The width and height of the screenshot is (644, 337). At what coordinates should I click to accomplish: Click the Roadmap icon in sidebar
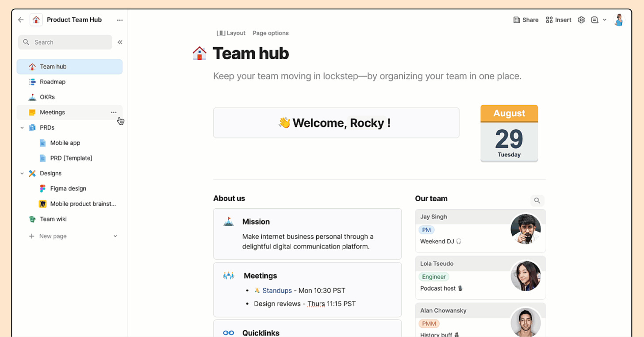click(x=32, y=82)
